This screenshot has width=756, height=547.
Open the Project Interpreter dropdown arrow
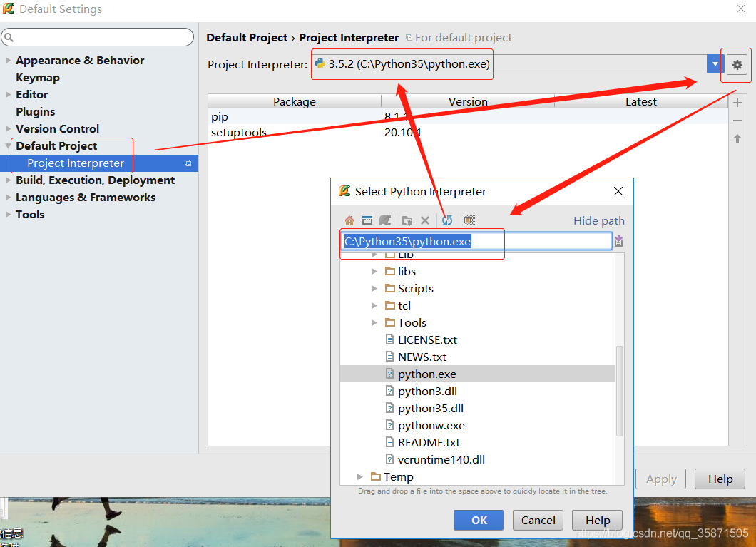[715, 63]
